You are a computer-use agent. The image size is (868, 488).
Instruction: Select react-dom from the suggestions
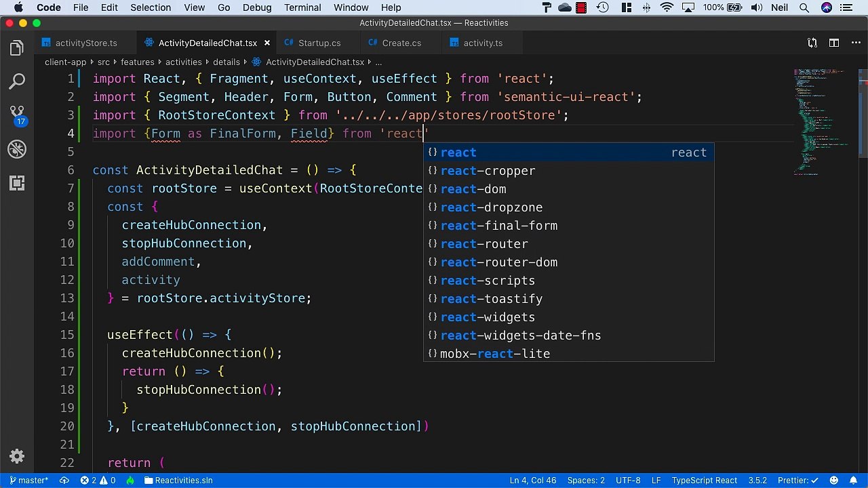pos(568,189)
